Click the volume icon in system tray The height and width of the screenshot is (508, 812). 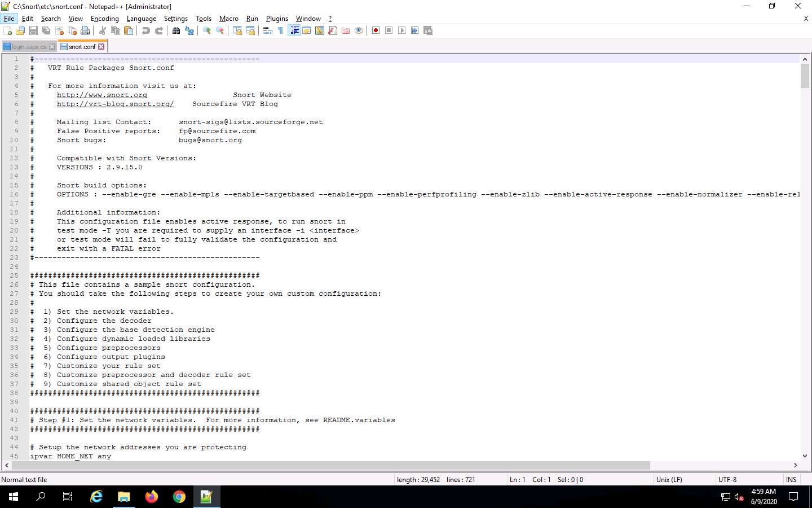pyautogui.click(x=739, y=497)
